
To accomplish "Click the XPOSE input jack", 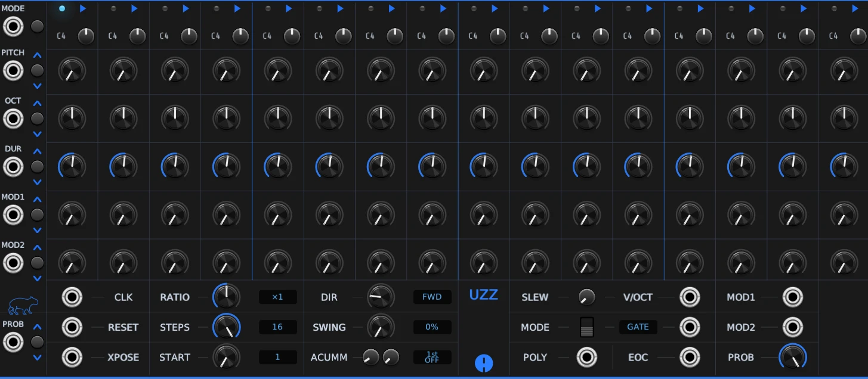I will (x=72, y=358).
